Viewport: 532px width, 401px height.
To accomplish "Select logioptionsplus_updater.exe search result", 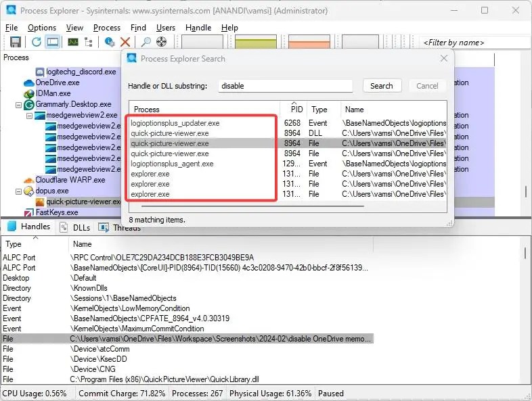I will pos(288,123).
